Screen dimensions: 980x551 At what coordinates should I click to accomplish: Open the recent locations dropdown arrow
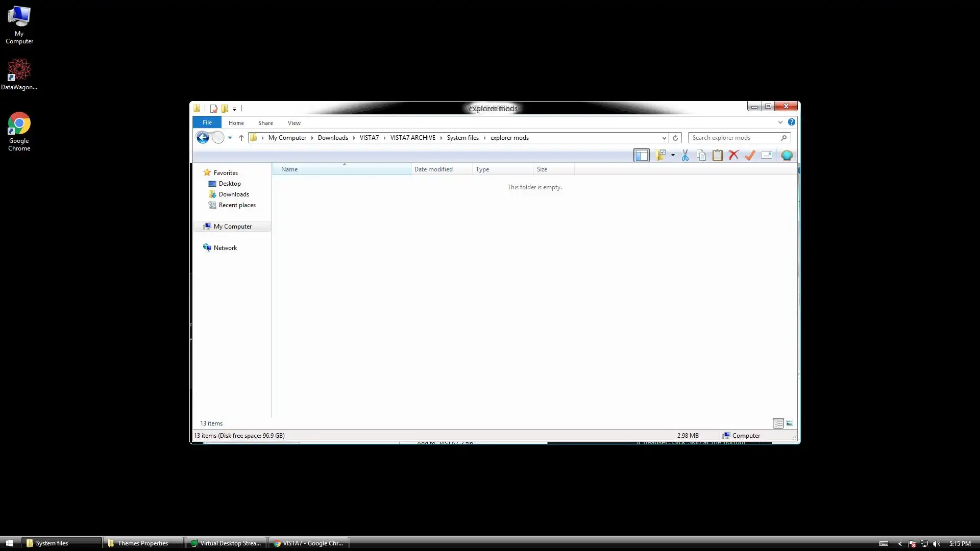pyautogui.click(x=230, y=138)
